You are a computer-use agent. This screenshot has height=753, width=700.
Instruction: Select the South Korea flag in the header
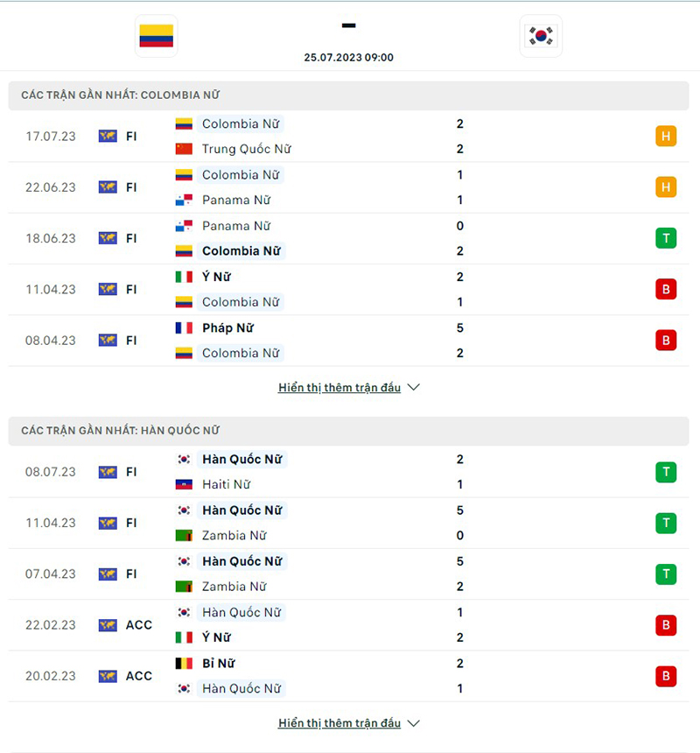[541, 37]
